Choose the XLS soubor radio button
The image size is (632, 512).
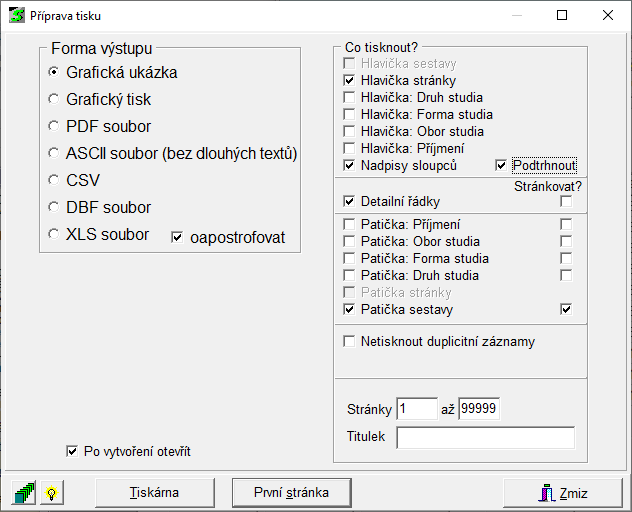[54, 235]
